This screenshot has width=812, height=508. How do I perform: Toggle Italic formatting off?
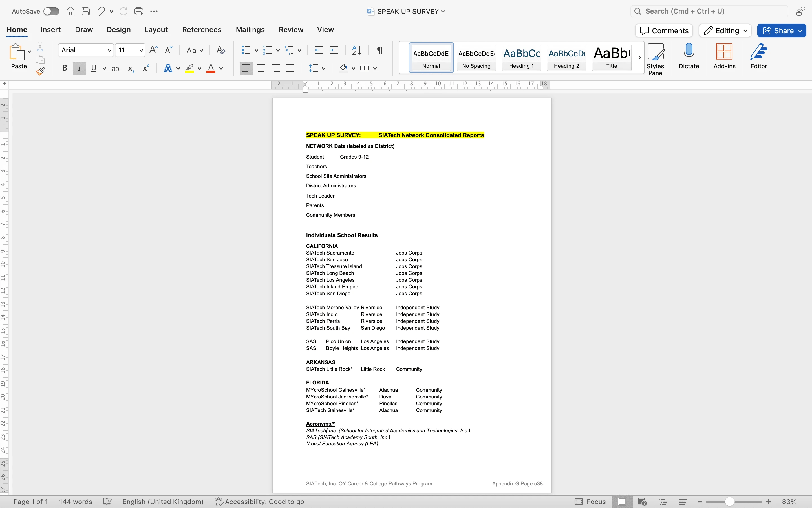click(x=79, y=68)
